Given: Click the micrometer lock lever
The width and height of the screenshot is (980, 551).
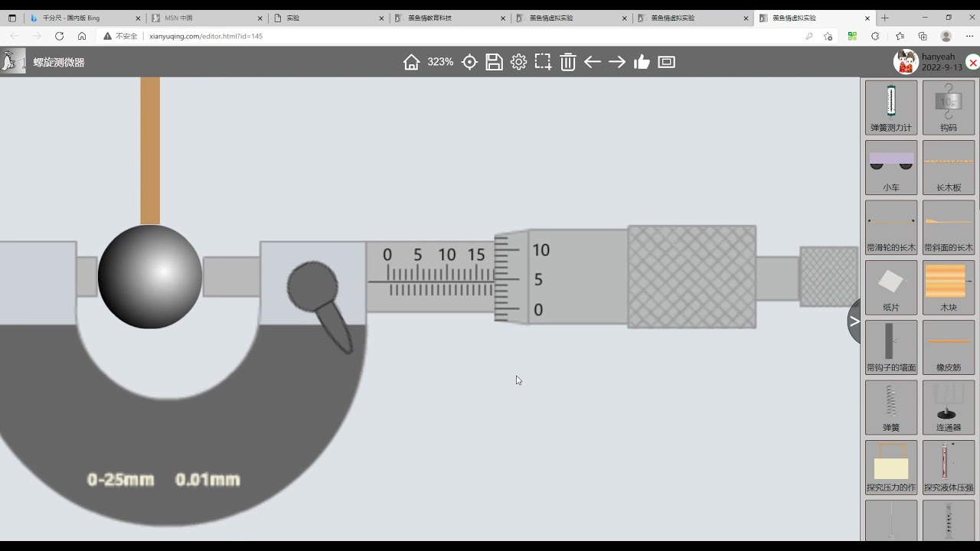Looking at the screenshot, I should click(x=319, y=306).
